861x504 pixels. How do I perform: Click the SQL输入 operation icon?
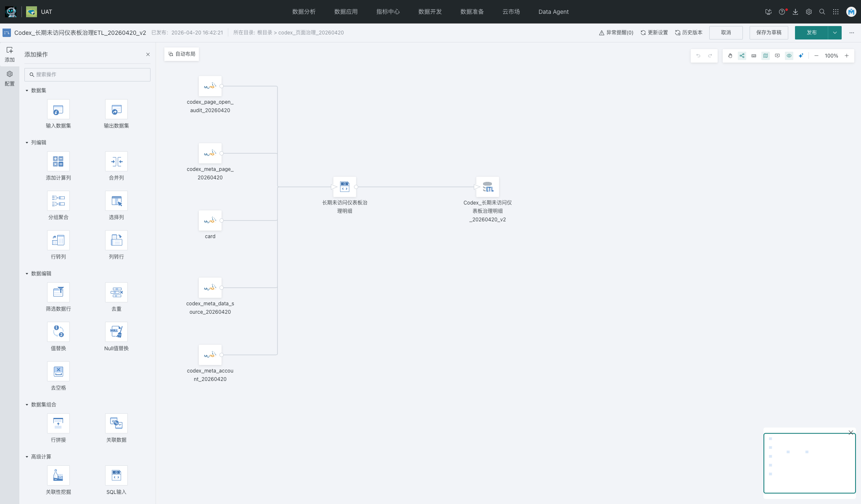pos(116,475)
